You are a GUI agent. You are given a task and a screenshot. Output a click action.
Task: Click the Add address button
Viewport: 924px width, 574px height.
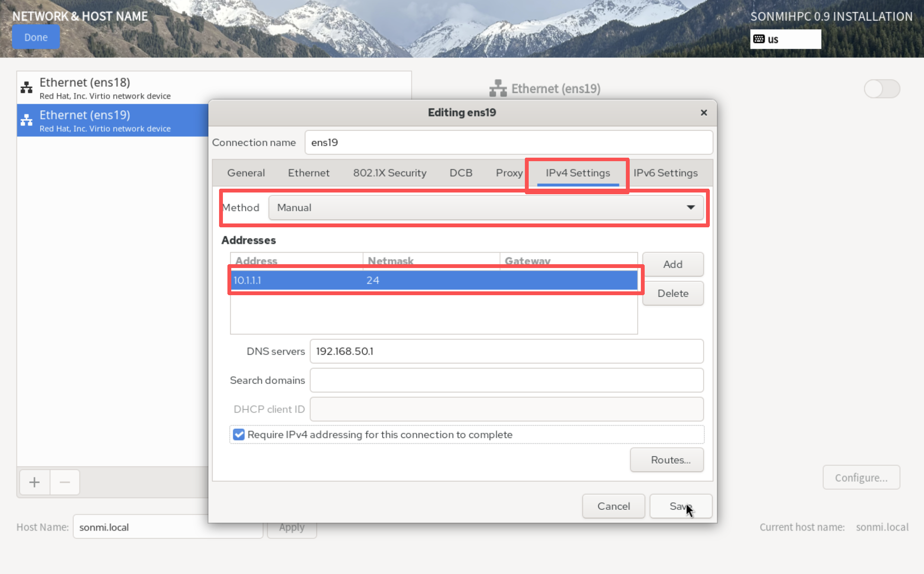click(673, 264)
